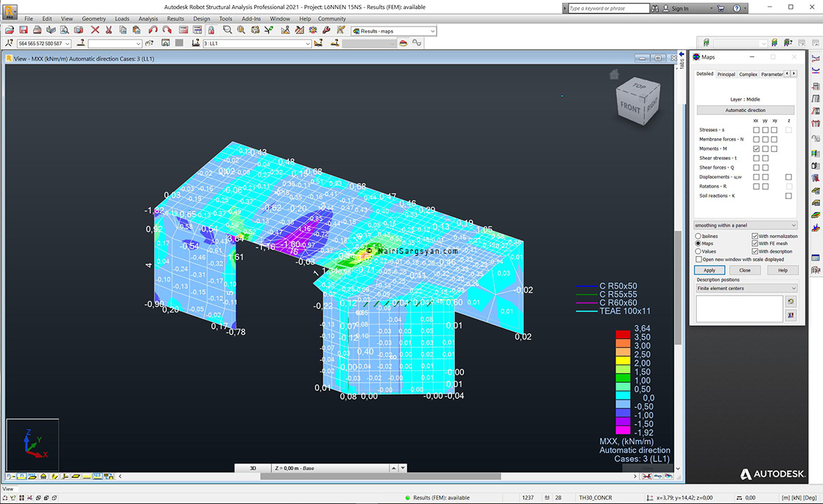Open the File menu
Viewport: 823px width, 504px height.
(x=28, y=19)
